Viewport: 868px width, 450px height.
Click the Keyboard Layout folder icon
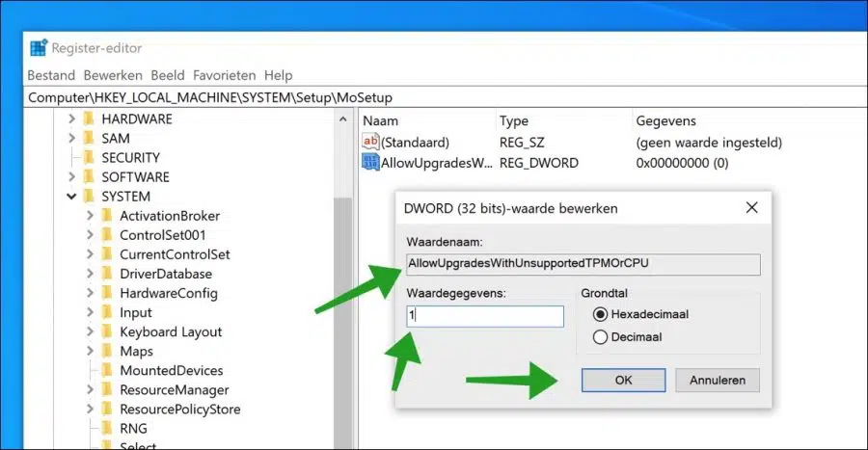tap(107, 331)
